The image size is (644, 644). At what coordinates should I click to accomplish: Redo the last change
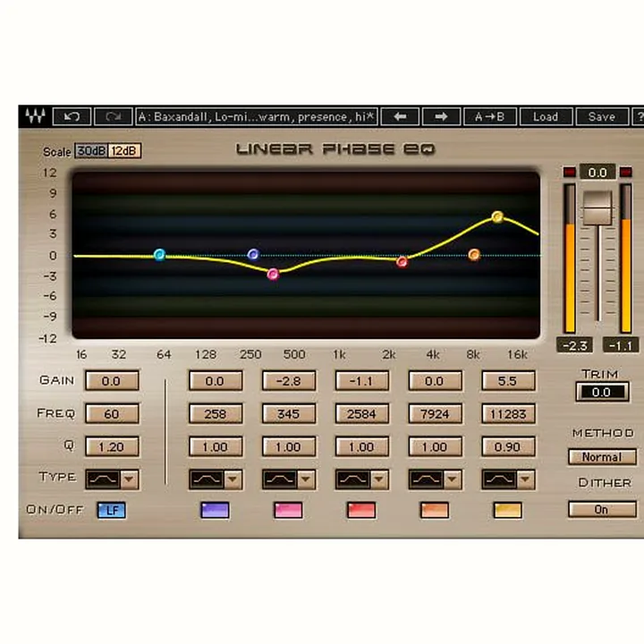point(114,116)
